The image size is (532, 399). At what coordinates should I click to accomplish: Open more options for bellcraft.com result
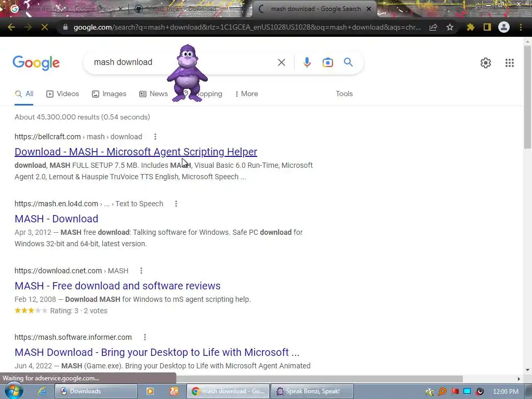[x=155, y=137]
